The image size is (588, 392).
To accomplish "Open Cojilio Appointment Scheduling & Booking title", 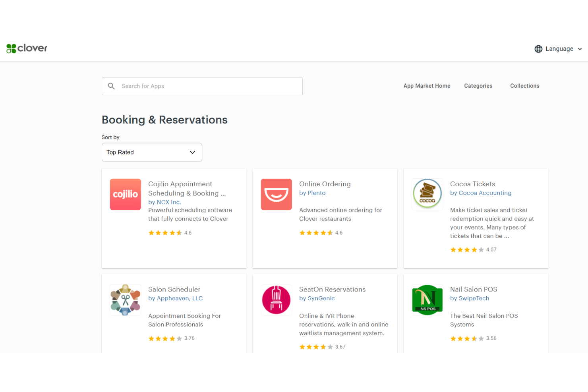I will (187, 189).
